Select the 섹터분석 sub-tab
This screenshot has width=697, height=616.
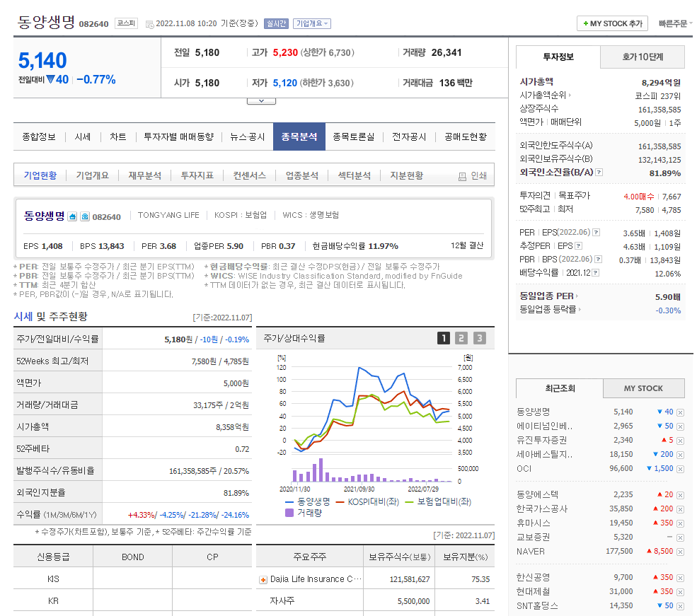click(x=355, y=175)
